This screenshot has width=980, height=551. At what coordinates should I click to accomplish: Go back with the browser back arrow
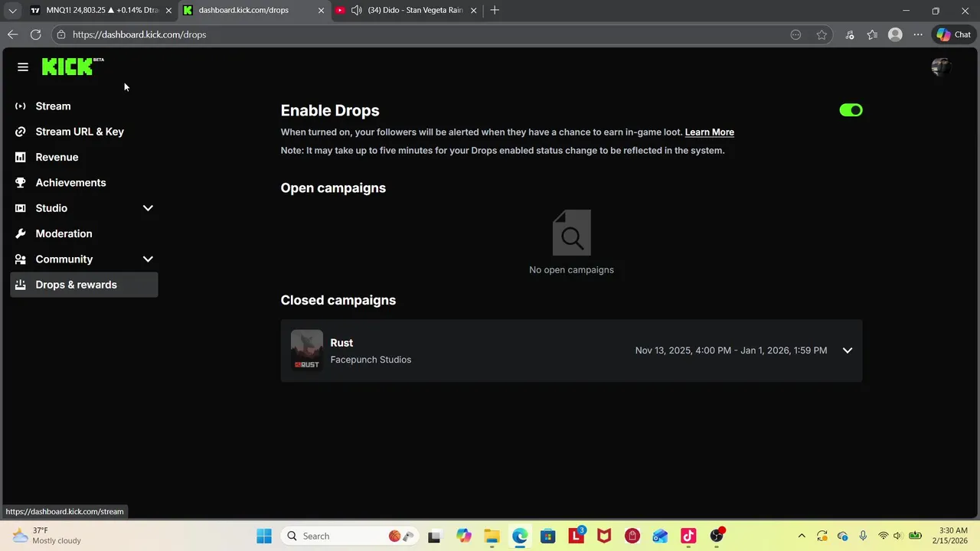pyautogui.click(x=12, y=34)
